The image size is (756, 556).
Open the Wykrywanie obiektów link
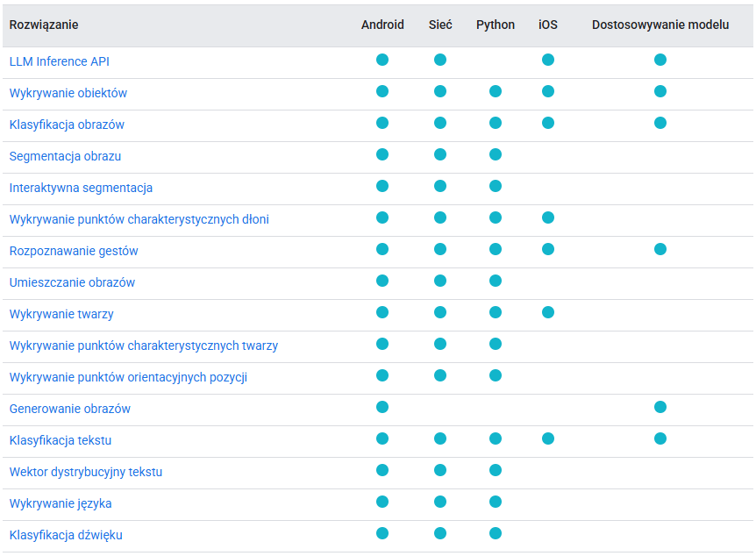click(68, 93)
